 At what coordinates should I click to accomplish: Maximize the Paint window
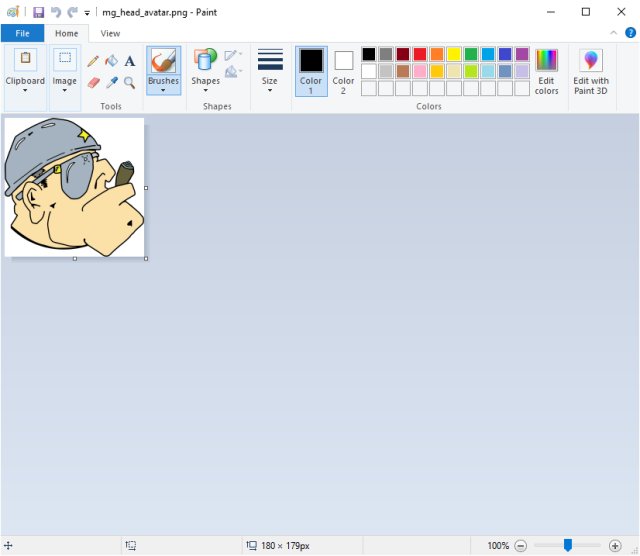click(x=586, y=12)
